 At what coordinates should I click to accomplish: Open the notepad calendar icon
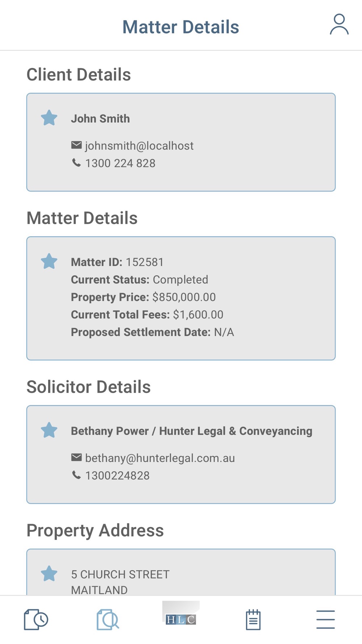click(x=253, y=619)
